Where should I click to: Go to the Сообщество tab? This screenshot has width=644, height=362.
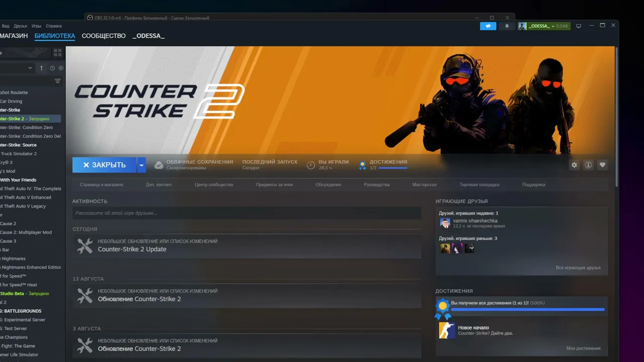tap(104, 36)
